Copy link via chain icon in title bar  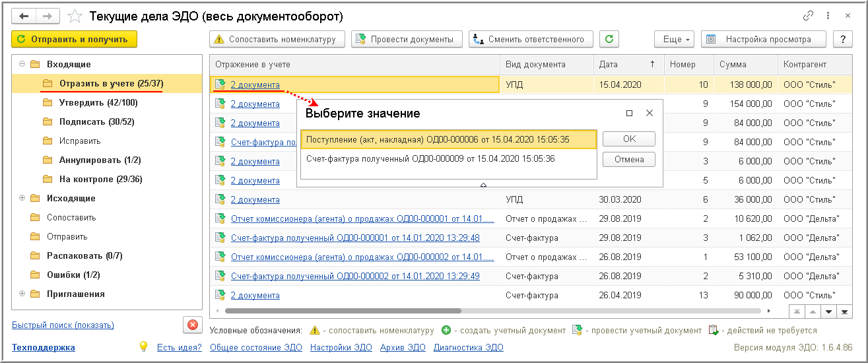808,16
